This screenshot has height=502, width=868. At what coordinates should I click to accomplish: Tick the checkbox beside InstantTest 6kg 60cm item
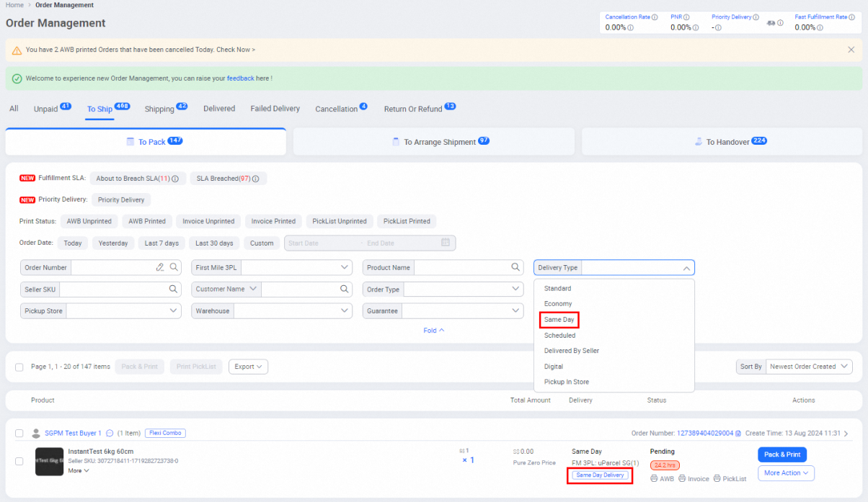pyautogui.click(x=19, y=461)
